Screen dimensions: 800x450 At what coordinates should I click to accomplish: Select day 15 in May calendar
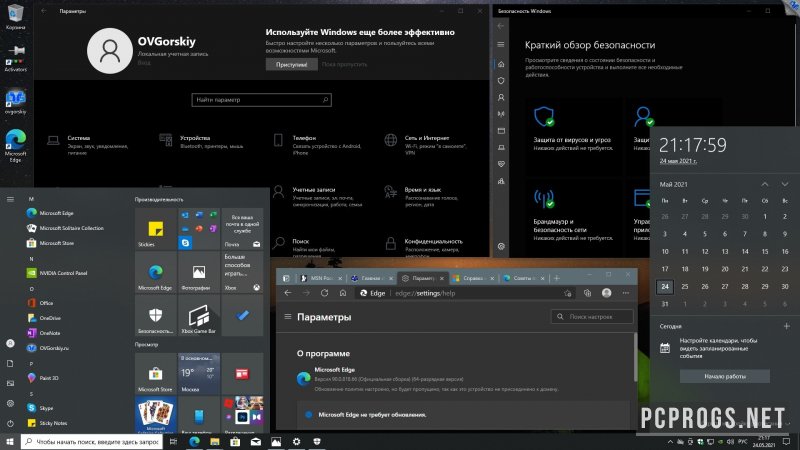(x=765, y=252)
